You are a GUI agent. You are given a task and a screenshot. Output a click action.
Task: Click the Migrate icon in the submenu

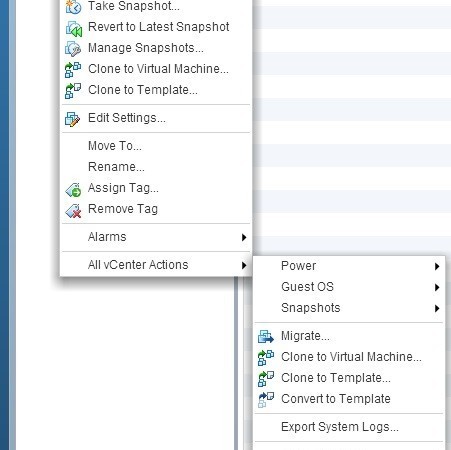[x=266, y=337]
